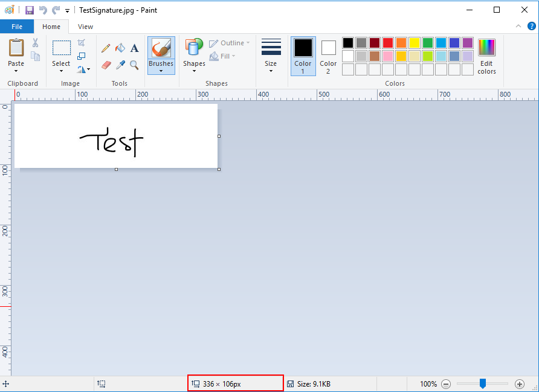Screen dimensions: 539x392
Task: Select the Fill with color bucket
Action: (x=120, y=48)
